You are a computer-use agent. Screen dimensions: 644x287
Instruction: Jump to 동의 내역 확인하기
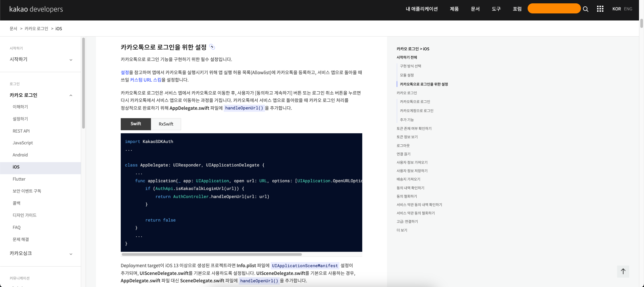410,188
